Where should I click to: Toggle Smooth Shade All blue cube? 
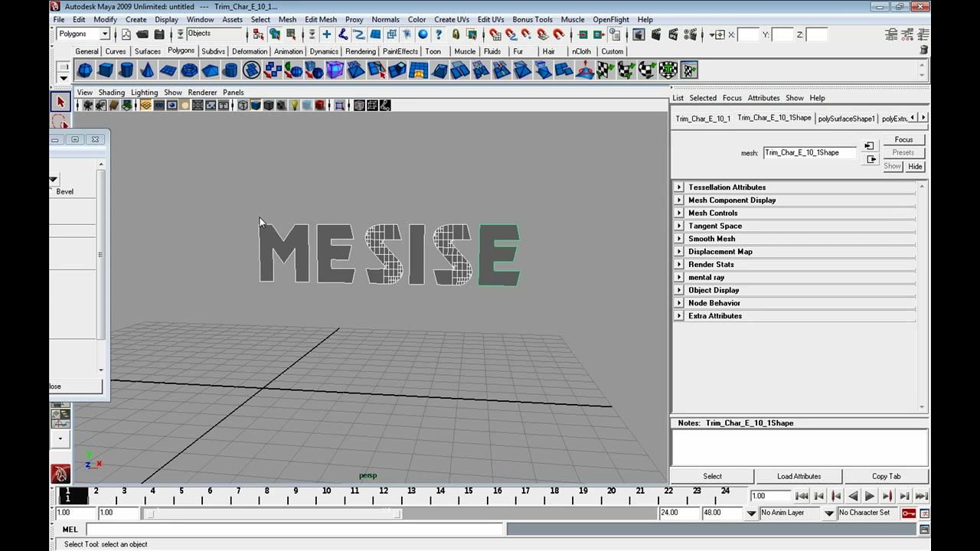tap(256, 106)
